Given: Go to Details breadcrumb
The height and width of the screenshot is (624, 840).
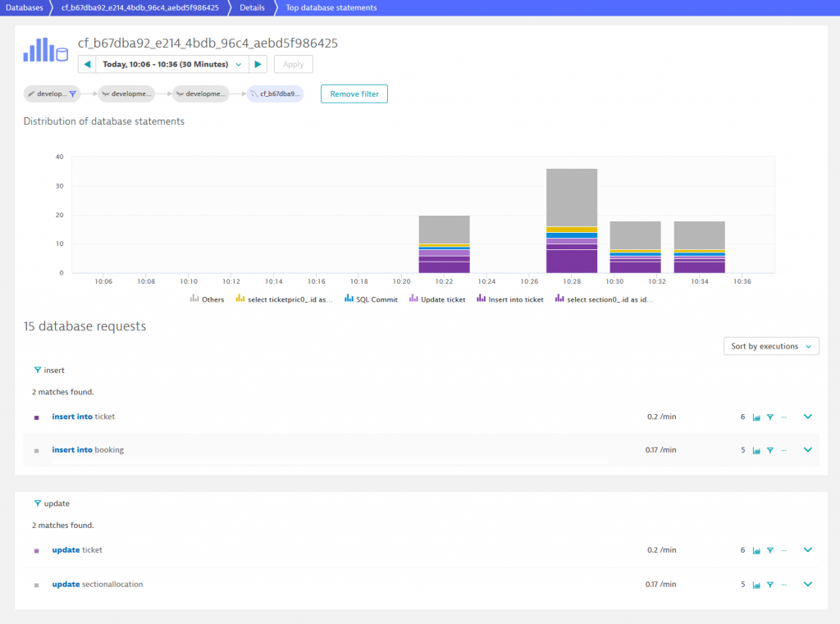Looking at the screenshot, I should point(252,7).
